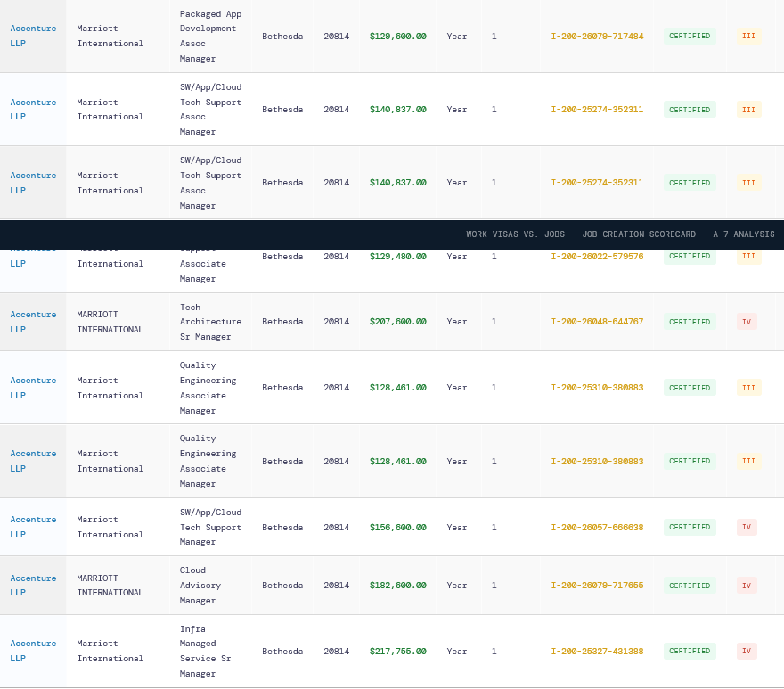The height and width of the screenshot is (689, 784).
Task: Open case number I-200-26022-579576
Action: [x=597, y=256]
